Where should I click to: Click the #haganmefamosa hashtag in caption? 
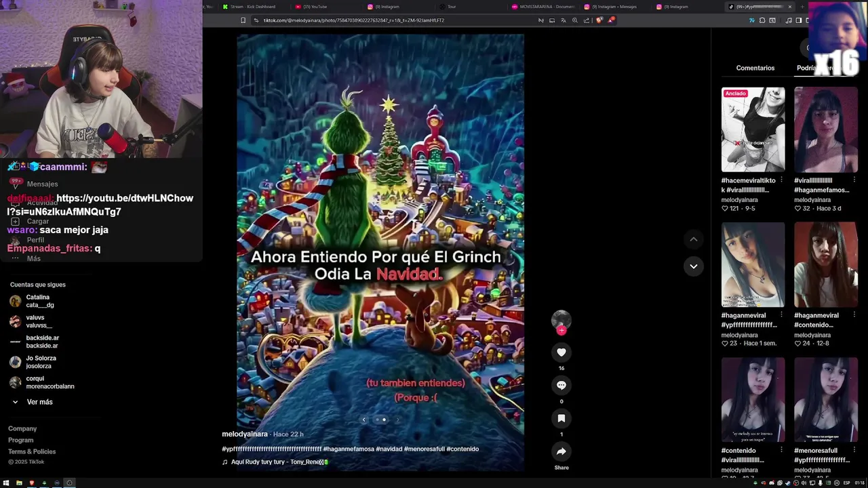[349, 449]
